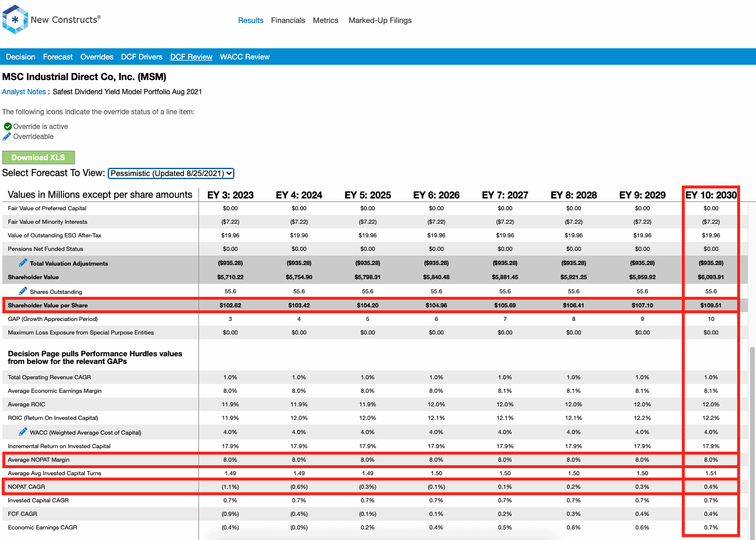Open the Financials top menu
This screenshot has height=540, width=756.
coord(288,20)
